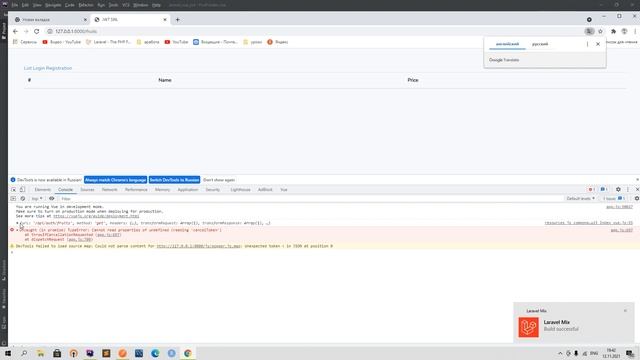The width and height of the screenshot is (640, 360).
Task: Click 'Always match Chrome's language' button
Action: tap(116, 180)
